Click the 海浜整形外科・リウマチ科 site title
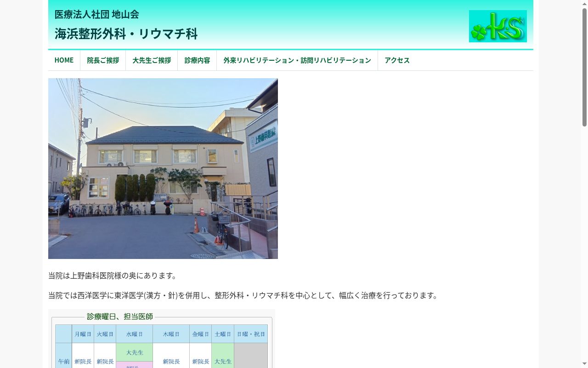Image resolution: width=588 pixels, height=368 pixels. [126, 34]
